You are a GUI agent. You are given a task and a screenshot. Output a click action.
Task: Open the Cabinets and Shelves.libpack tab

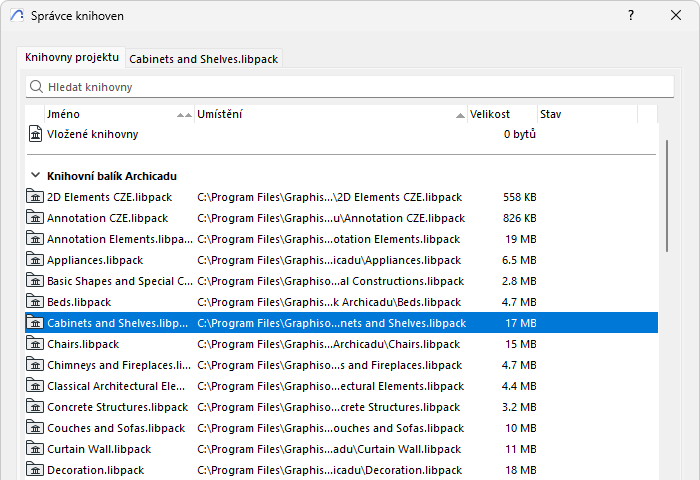click(204, 59)
